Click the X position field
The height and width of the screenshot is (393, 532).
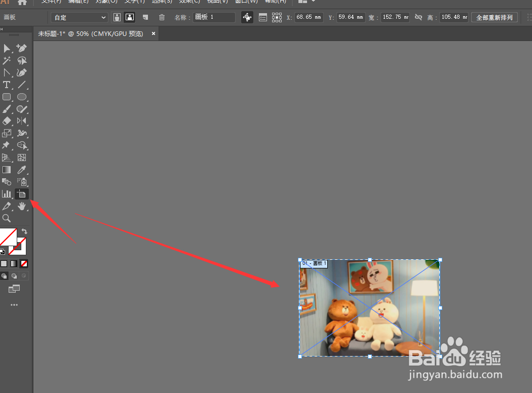tap(309, 17)
